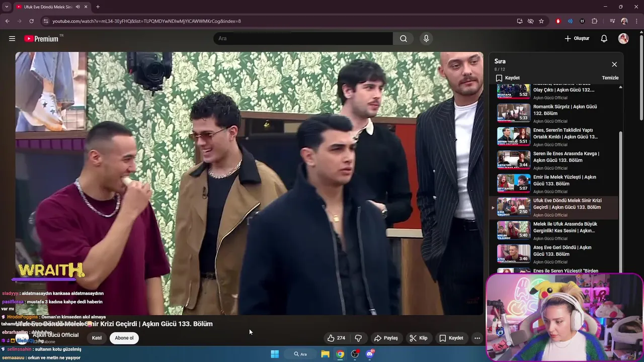Open File Explorer from the taskbar
Image resolution: width=644 pixels, height=362 pixels.
(326, 354)
